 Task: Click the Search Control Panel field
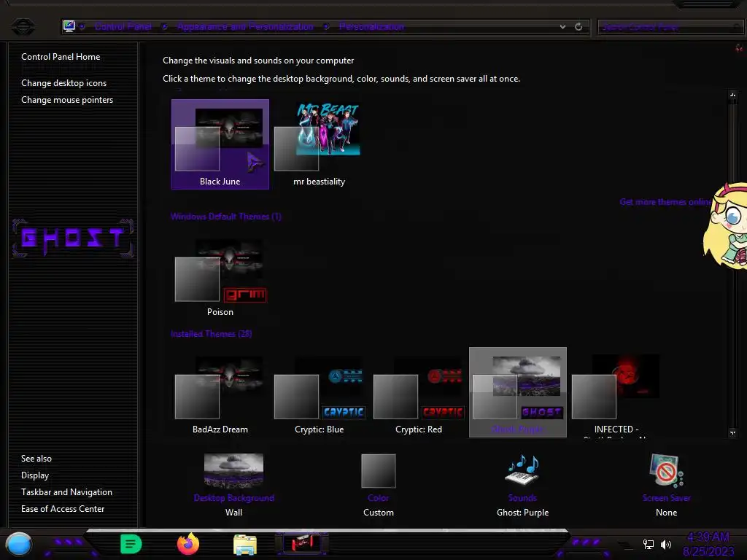[671, 27]
